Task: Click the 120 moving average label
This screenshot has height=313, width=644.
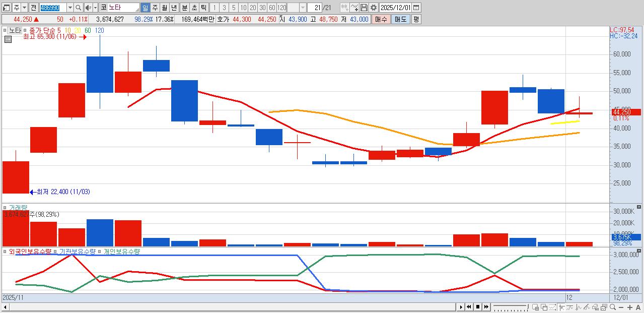Action: coord(100,30)
